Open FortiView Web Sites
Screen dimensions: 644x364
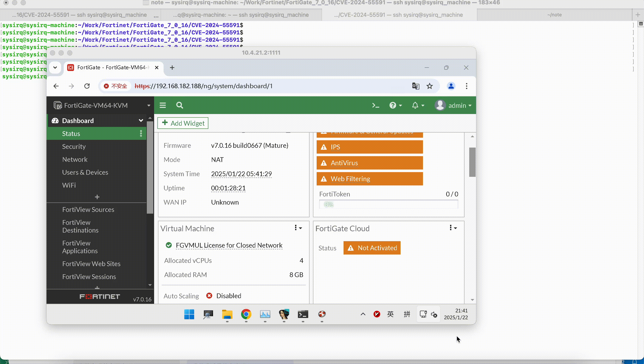tap(91, 264)
